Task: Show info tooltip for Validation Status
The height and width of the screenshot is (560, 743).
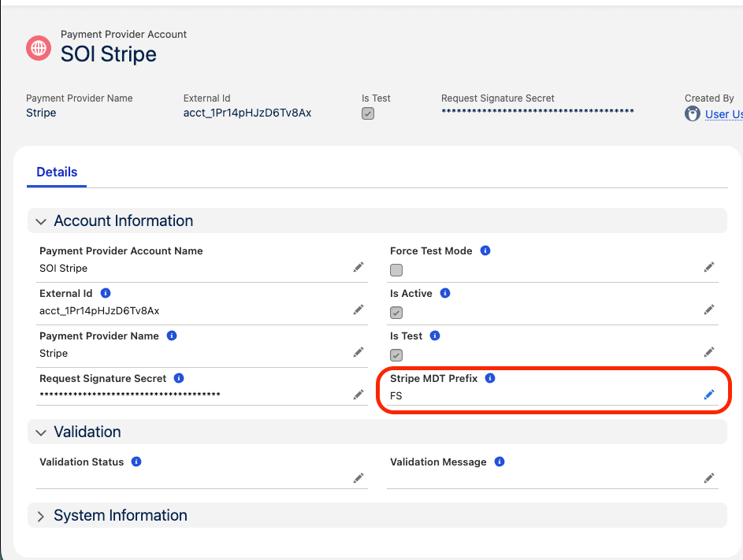Action: [136, 462]
